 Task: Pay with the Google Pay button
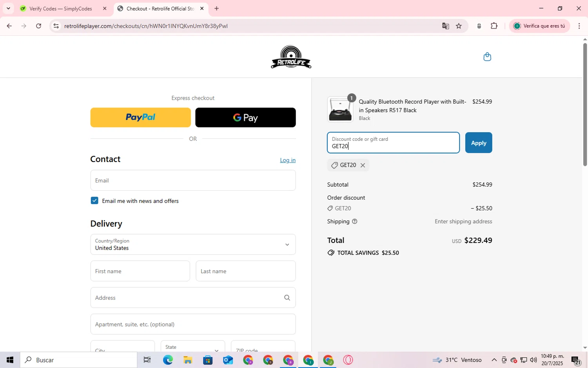click(245, 117)
